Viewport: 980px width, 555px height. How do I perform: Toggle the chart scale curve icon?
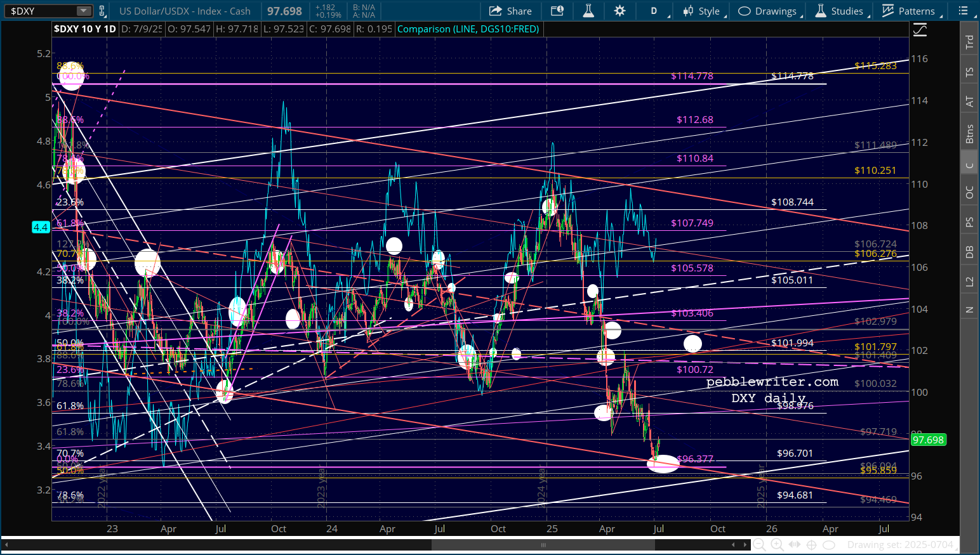point(919,30)
